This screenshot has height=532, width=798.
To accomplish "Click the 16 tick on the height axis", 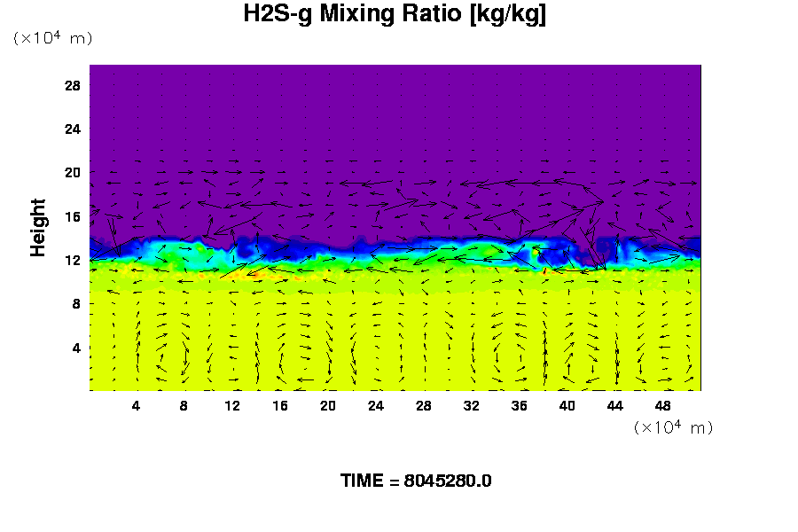I will pos(73,216).
